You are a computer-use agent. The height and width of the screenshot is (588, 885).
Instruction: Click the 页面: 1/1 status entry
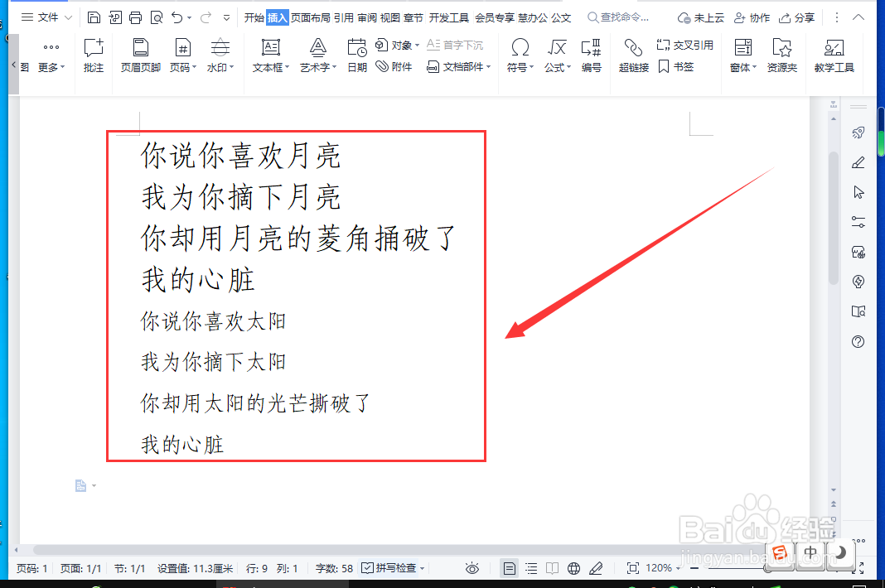(80, 568)
